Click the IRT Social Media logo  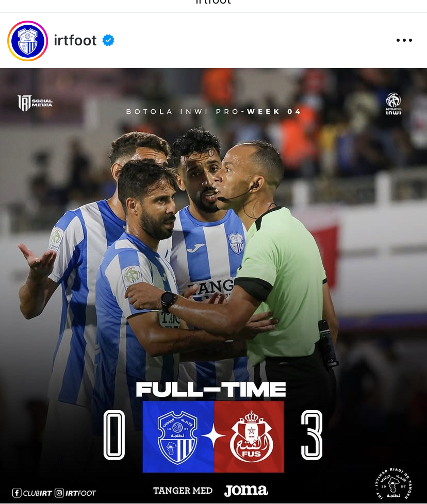(35, 103)
